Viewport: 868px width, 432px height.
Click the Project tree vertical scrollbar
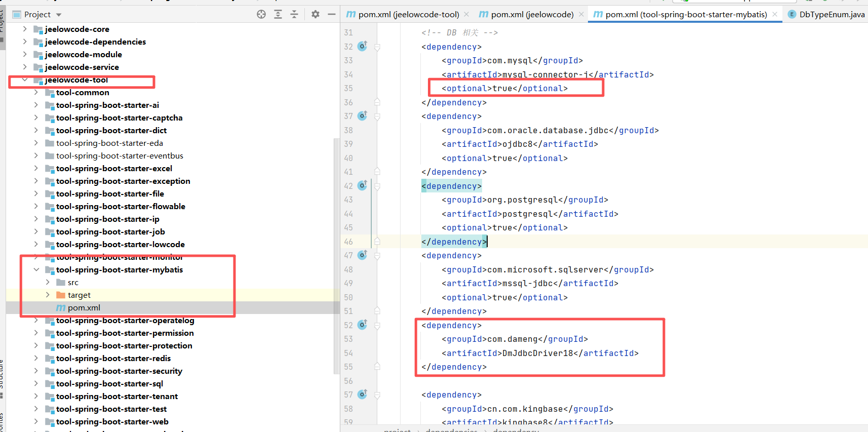pos(337,253)
